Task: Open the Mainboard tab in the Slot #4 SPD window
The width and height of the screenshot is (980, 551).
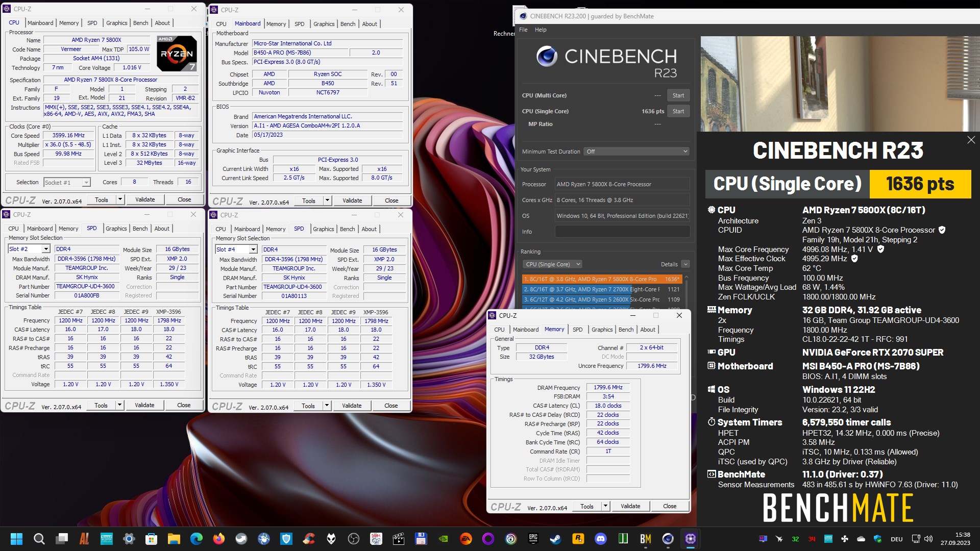Action: click(x=247, y=229)
